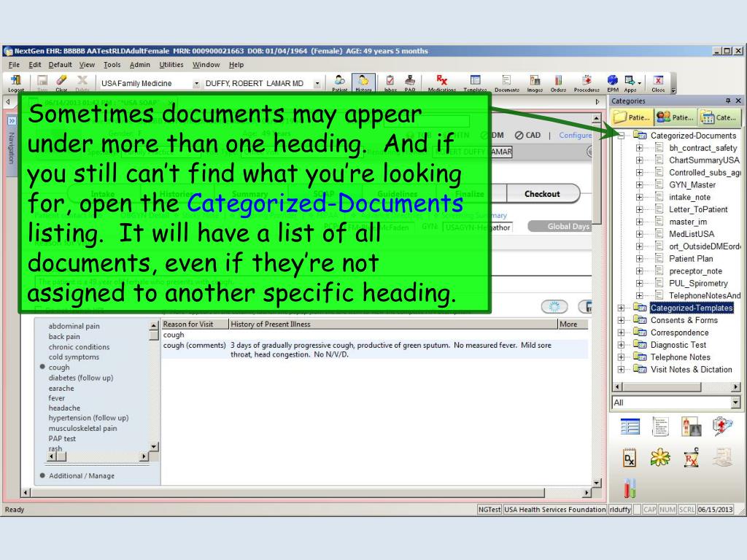Click the More column header
747x560 pixels.
tap(573, 324)
